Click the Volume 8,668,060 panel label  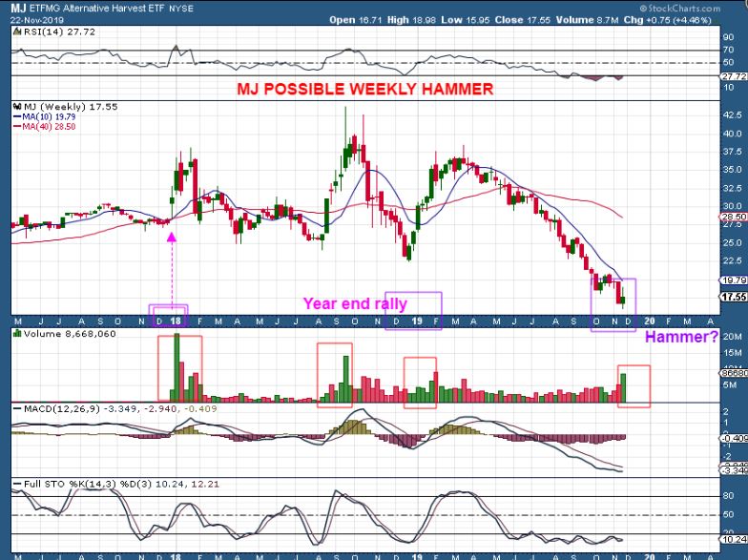(70, 334)
